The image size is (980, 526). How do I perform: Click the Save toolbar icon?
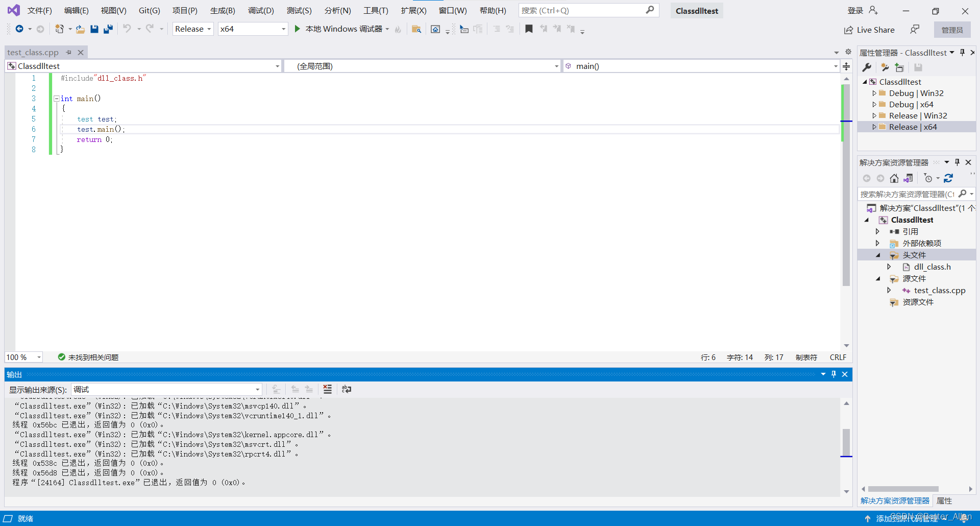[94, 29]
